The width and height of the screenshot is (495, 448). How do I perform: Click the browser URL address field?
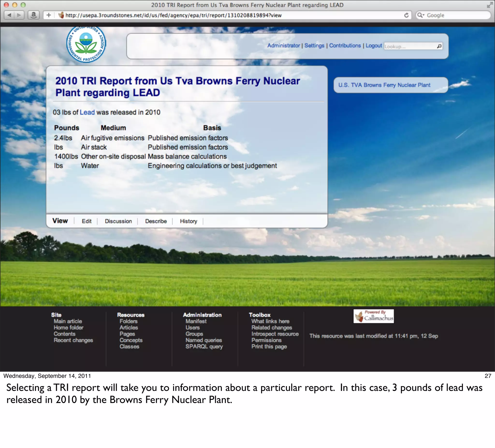pos(221,15)
